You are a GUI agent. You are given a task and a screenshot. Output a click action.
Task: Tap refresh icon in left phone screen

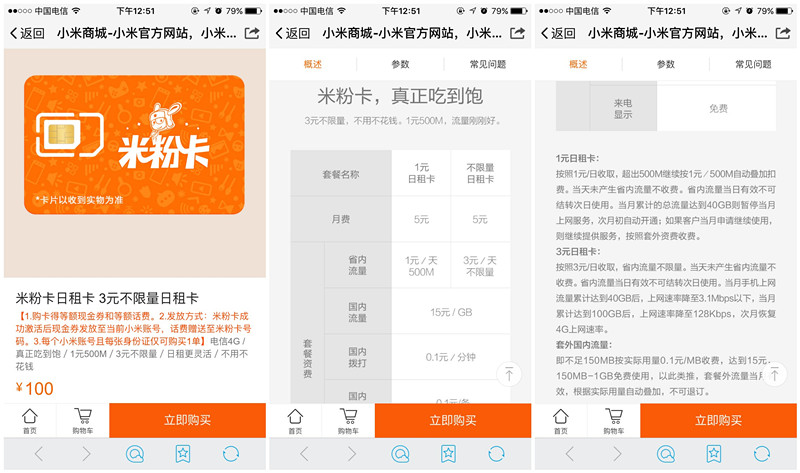click(x=231, y=454)
